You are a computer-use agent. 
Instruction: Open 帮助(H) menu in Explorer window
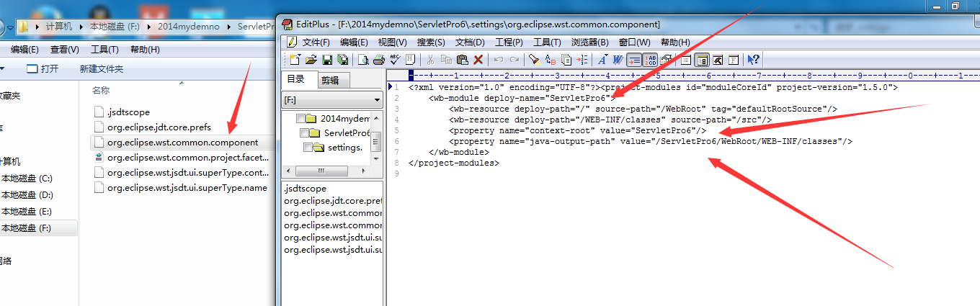coord(145,50)
